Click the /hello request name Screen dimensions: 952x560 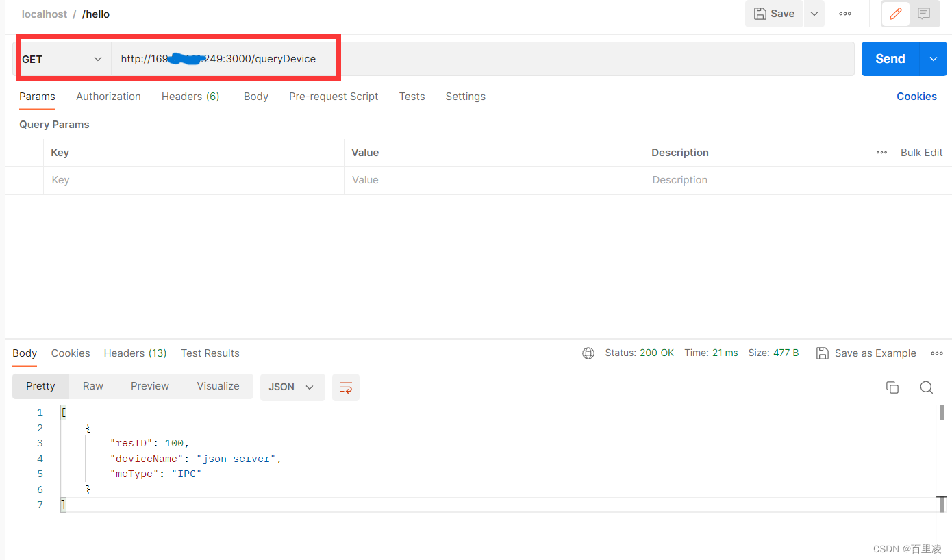click(x=96, y=14)
